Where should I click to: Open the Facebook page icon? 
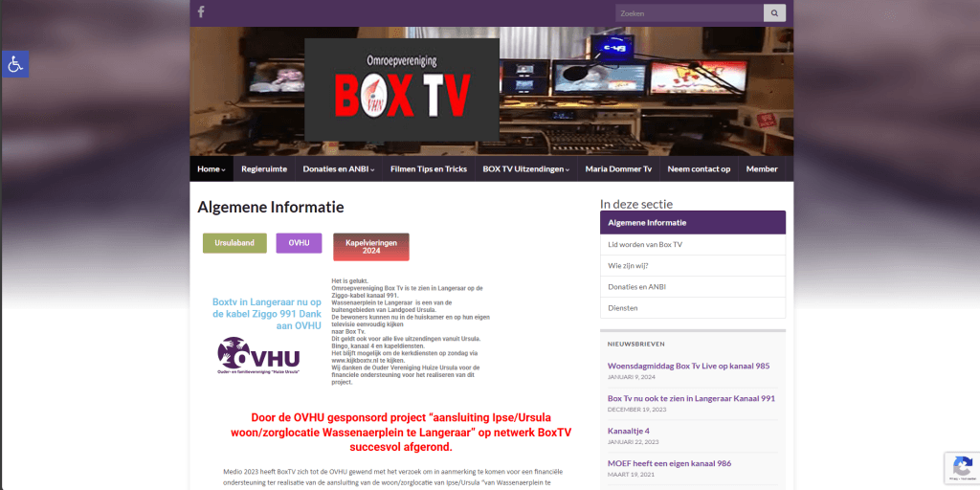(x=201, y=12)
